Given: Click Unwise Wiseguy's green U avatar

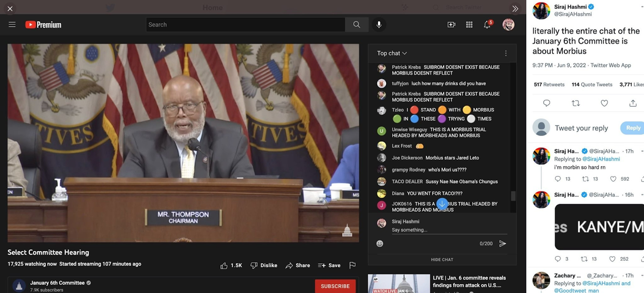Looking at the screenshot, I should tap(382, 131).
